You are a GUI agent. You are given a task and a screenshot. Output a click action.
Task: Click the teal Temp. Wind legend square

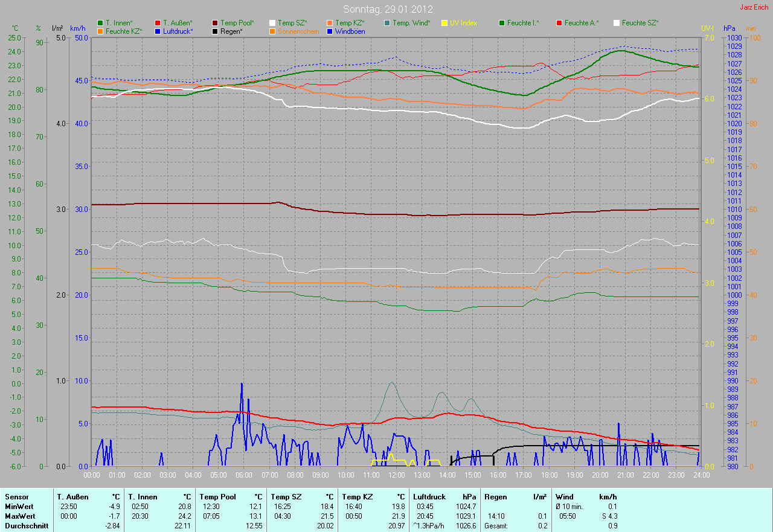pos(387,23)
